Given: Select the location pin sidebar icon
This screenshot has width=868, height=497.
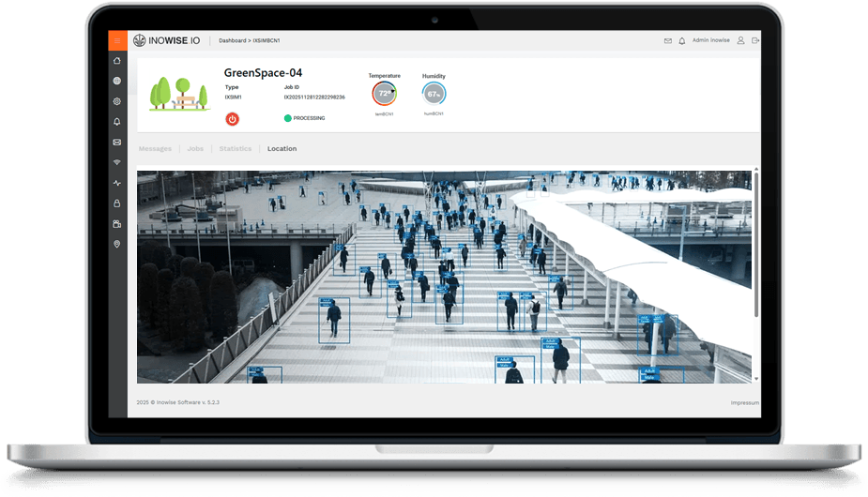Looking at the screenshot, I should [x=117, y=244].
